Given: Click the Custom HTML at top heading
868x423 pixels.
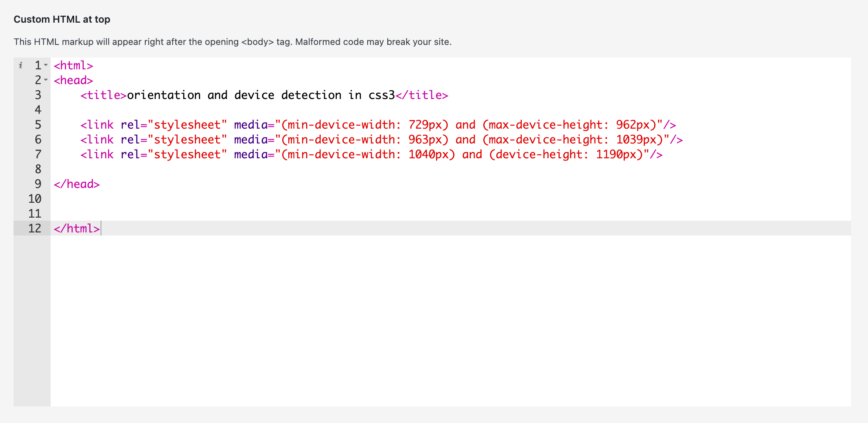Looking at the screenshot, I should pos(62,19).
